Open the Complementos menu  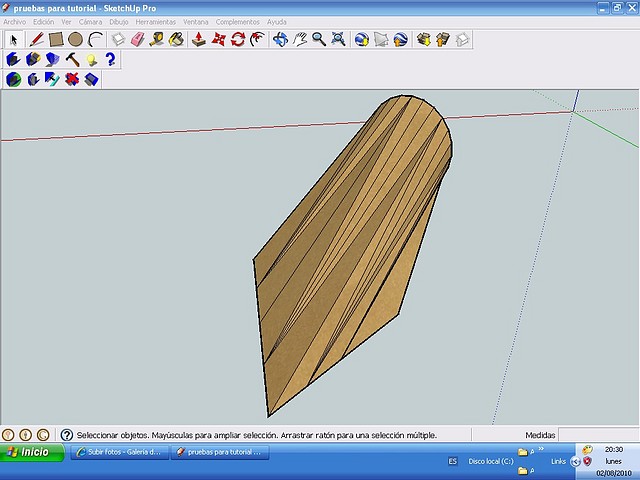click(238, 22)
